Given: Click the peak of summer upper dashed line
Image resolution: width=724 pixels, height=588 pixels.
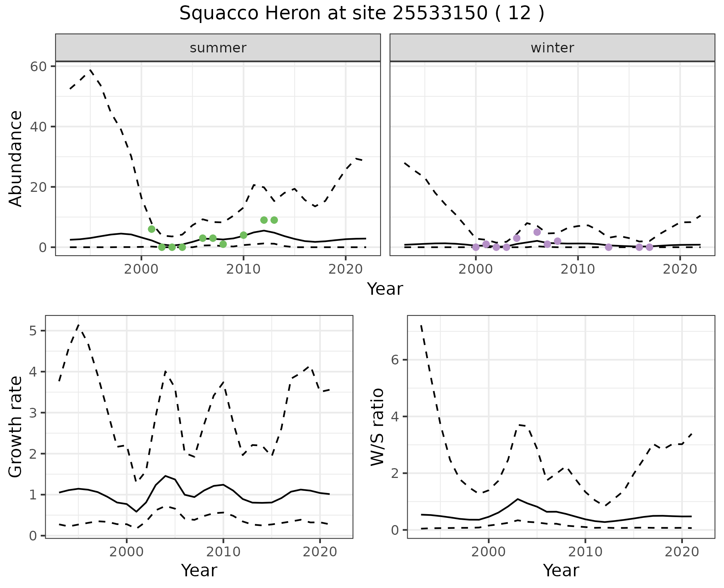Looking at the screenshot, I should (90, 70).
